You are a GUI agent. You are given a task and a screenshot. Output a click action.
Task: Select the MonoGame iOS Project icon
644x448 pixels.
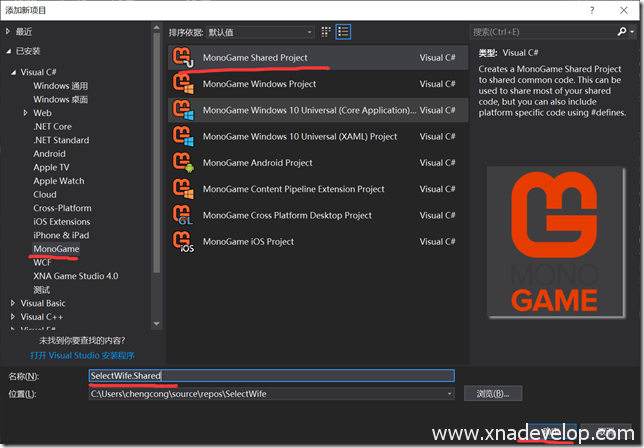click(x=184, y=241)
